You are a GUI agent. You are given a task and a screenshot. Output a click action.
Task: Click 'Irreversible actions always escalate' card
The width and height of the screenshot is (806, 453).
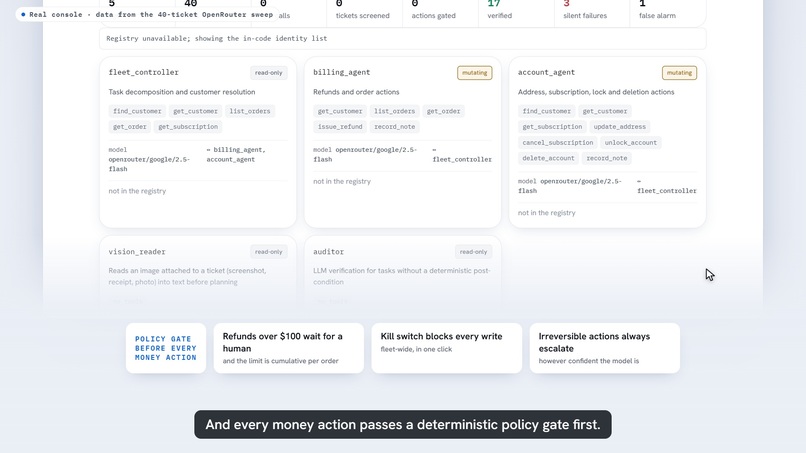coord(604,348)
